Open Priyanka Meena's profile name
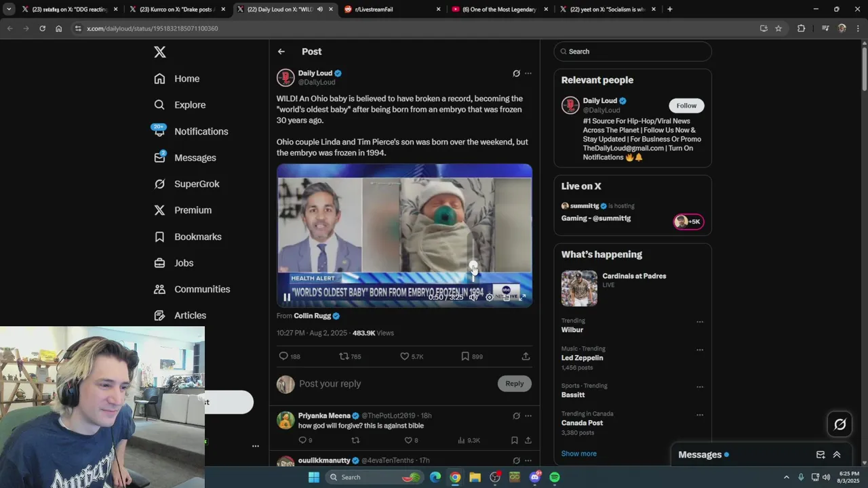 (324, 415)
